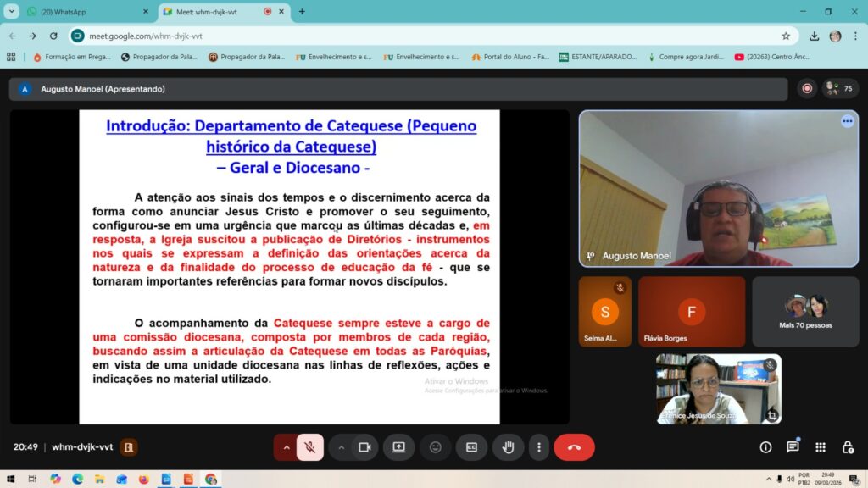Image resolution: width=868 pixels, height=488 pixels.
Task: Hang up with the red leave-call button
Action: 574,447
